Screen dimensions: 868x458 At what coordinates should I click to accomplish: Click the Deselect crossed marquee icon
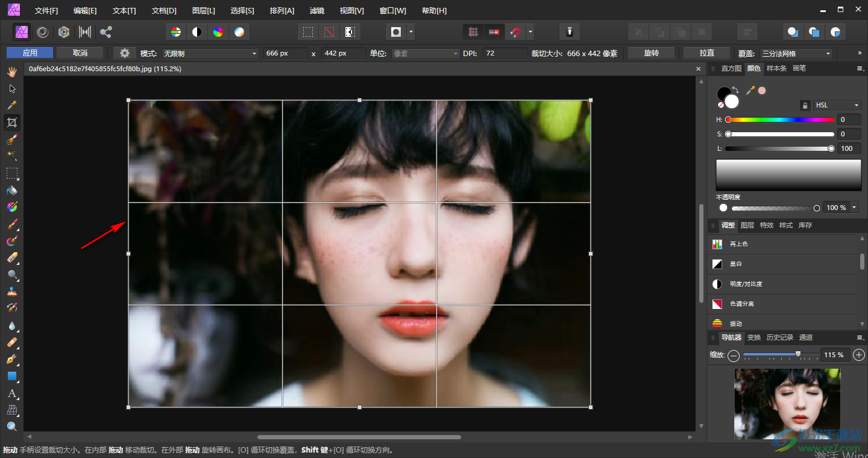point(329,32)
